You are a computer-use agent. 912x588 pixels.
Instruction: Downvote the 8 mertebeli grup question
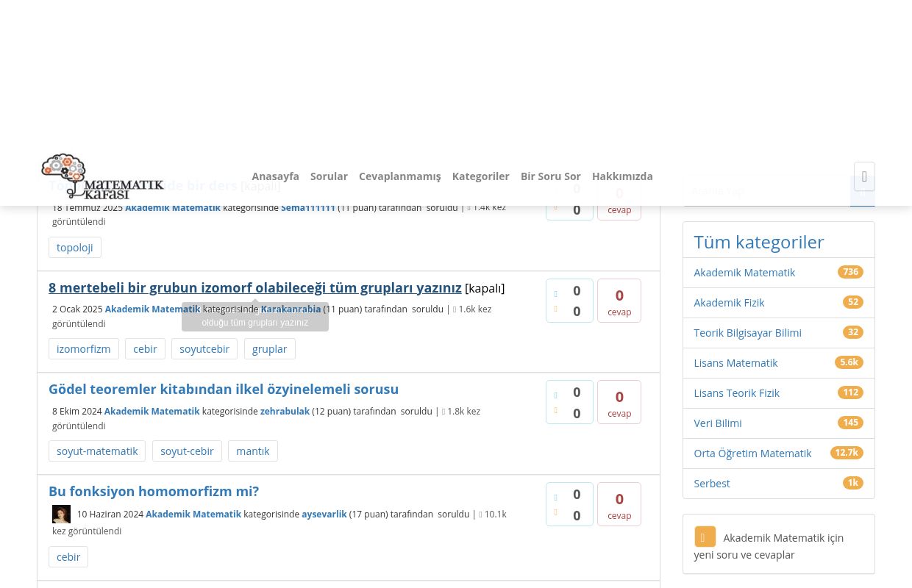point(556,309)
